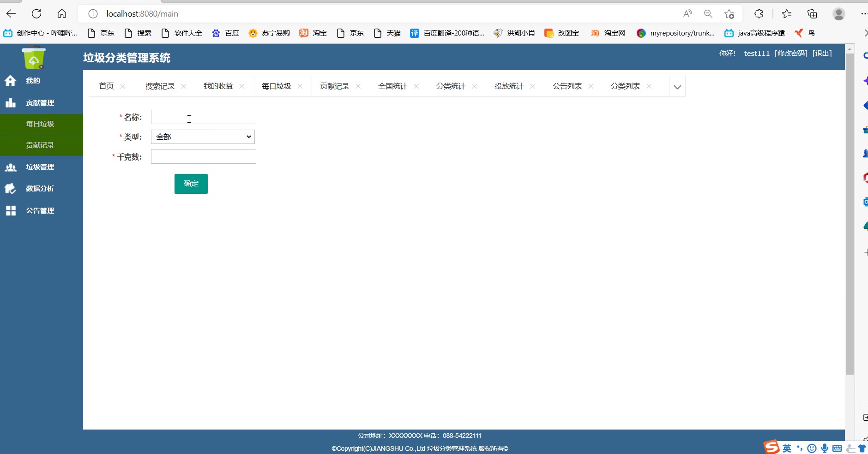Close the 每日垃圾 tab
Viewport: 868px width, 454px height.
point(300,86)
